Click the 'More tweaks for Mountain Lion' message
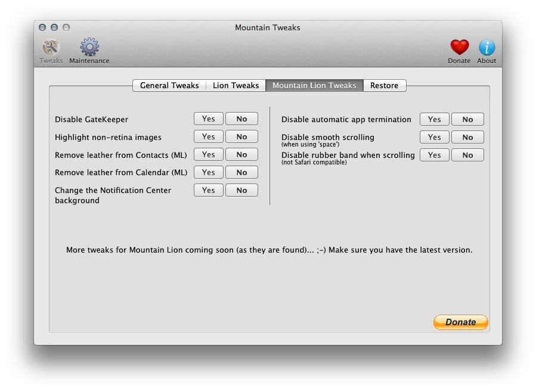Viewport: 536px width, 392px height. click(269, 250)
